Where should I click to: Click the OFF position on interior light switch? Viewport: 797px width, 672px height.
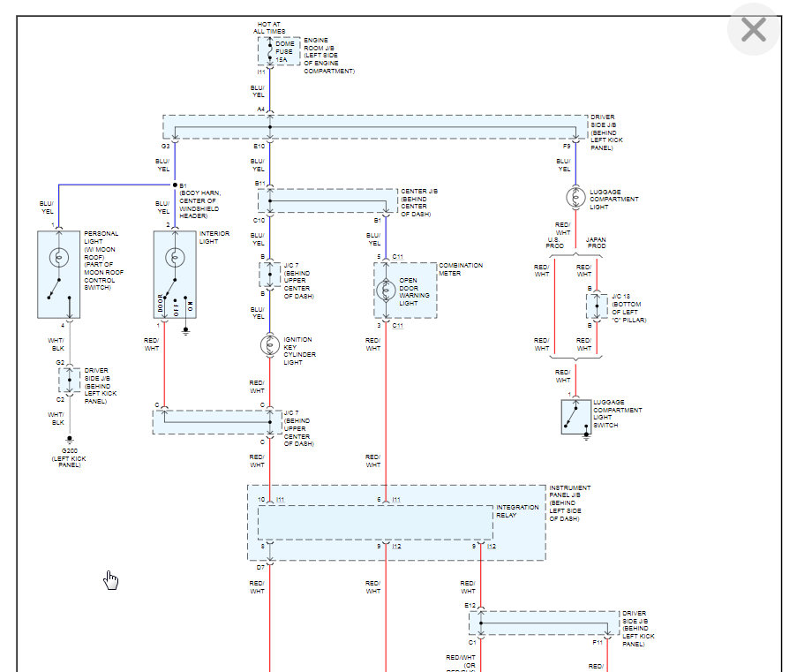click(x=176, y=310)
